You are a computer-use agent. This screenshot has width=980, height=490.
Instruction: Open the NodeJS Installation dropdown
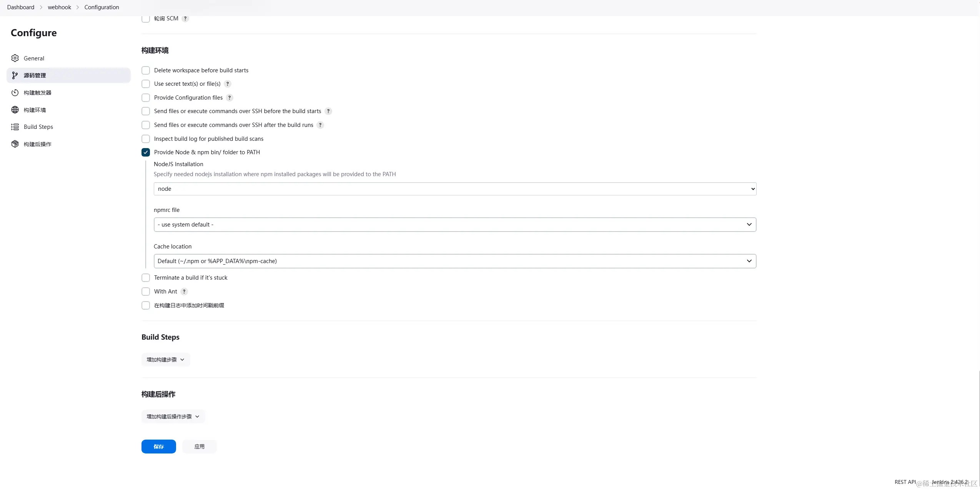[x=455, y=189]
